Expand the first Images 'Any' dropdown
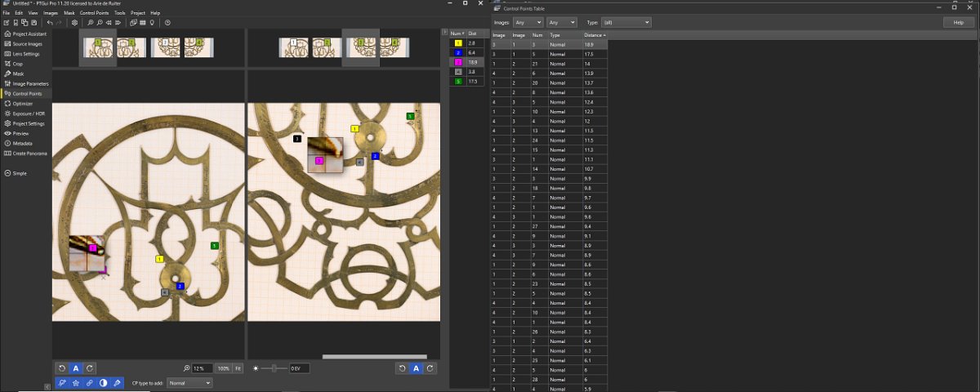The height and width of the screenshot is (392, 980). [528, 22]
